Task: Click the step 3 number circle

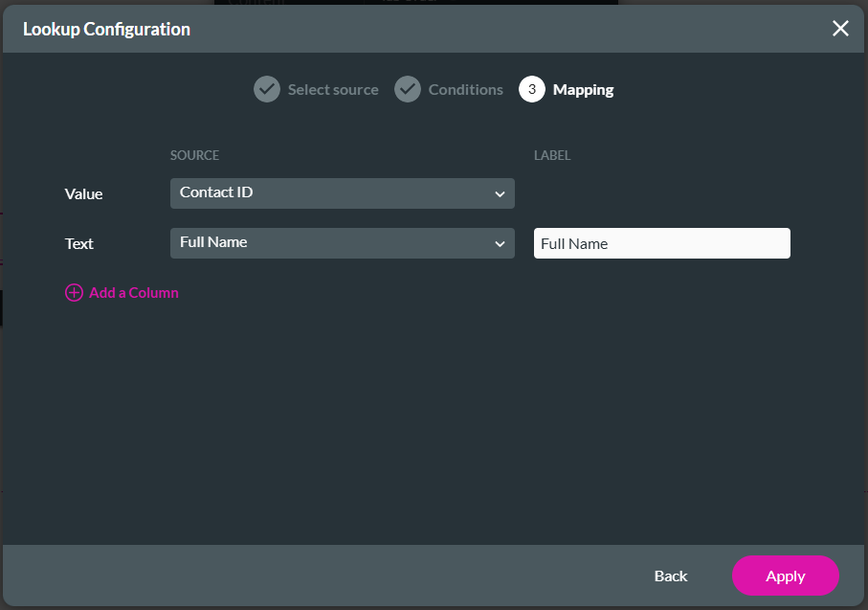Action: [532, 89]
